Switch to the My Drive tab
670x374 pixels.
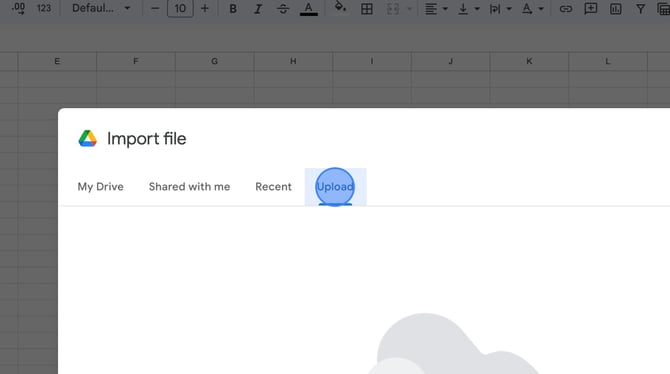click(x=100, y=187)
